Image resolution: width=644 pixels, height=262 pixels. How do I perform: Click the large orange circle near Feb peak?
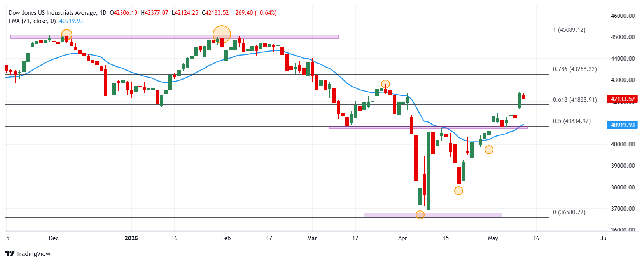(x=222, y=34)
